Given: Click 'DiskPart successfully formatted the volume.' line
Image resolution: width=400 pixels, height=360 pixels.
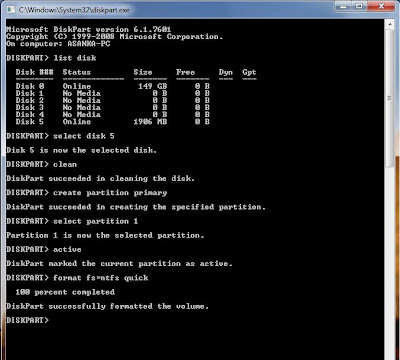Looking at the screenshot, I should coord(107,306).
